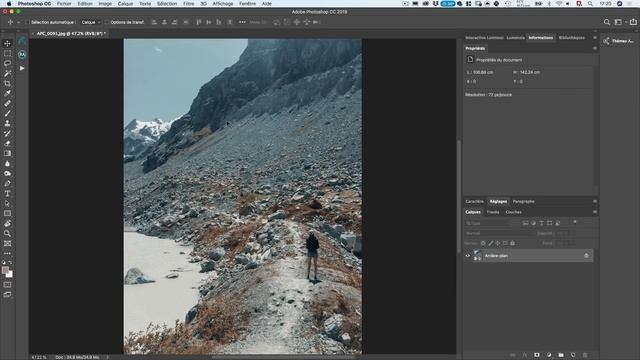The image size is (640, 360).
Task: Select the Rectangle shape tool
Action: pyautogui.click(x=7, y=213)
